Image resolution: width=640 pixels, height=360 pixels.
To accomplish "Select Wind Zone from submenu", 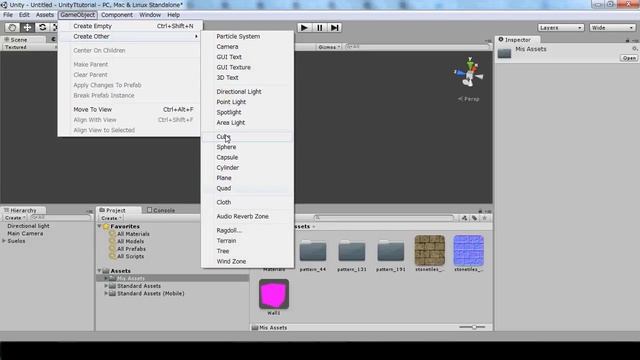I will point(247,261).
